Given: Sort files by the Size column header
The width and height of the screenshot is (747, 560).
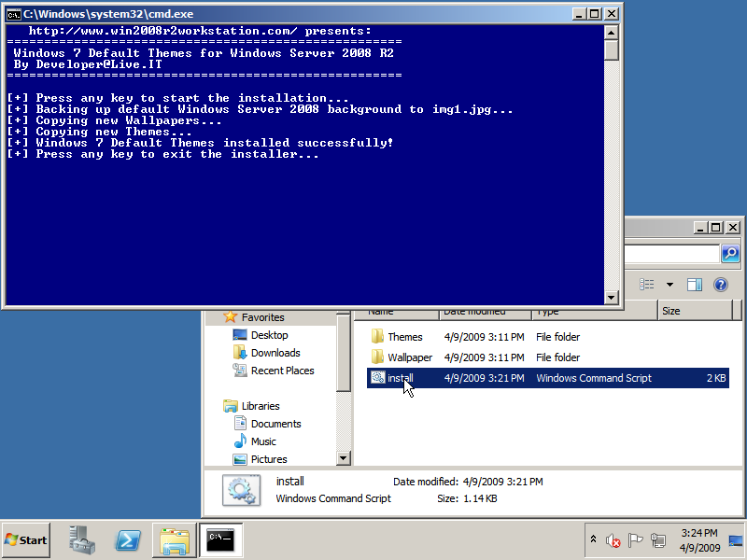Looking at the screenshot, I should [x=696, y=311].
